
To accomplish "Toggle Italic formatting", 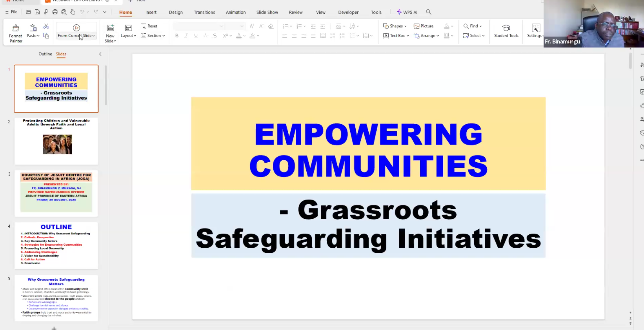I will (186, 36).
